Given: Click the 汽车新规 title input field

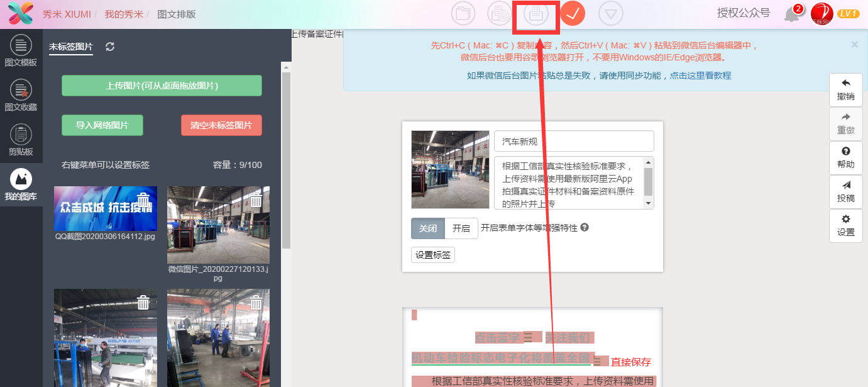Looking at the screenshot, I should point(573,142).
